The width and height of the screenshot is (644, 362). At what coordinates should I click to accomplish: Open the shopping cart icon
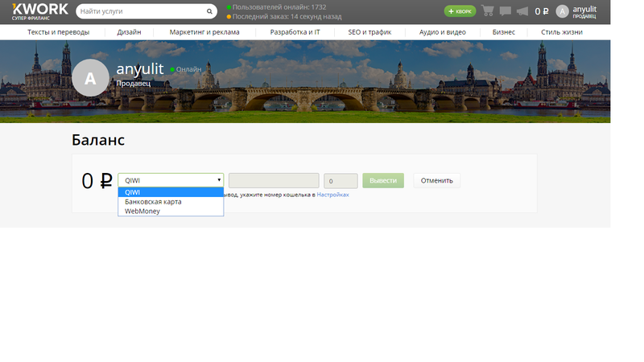[x=488, y=11]
